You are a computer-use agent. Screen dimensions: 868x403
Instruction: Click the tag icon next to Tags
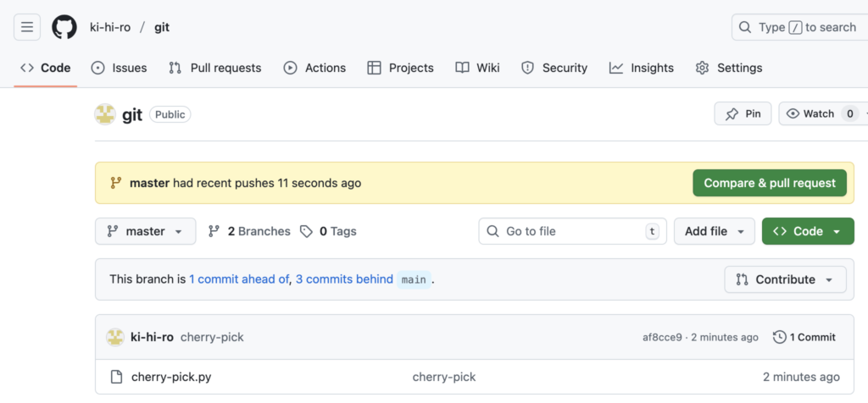click(x=306, y=231)
